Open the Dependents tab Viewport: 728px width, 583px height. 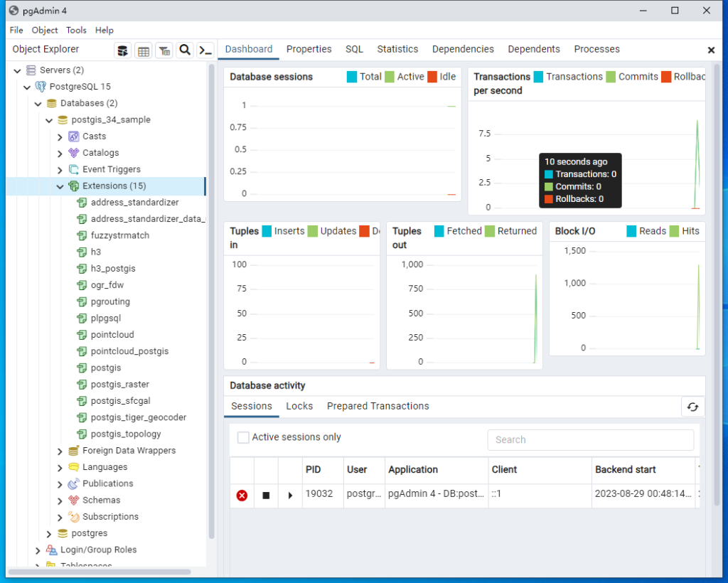tap(534, 49)
